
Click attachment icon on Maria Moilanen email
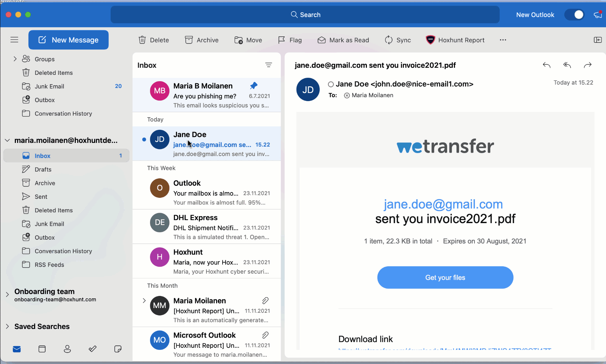click(265, 300)
